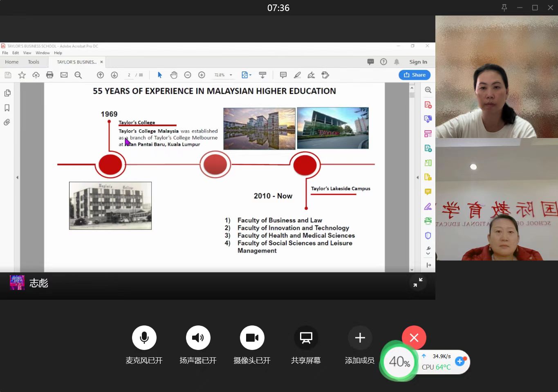Image resolution: width=558 pixels, height=392 pixels.
Task: Click the page number input field
Action: pyautogui.click(x=129, y=75)
